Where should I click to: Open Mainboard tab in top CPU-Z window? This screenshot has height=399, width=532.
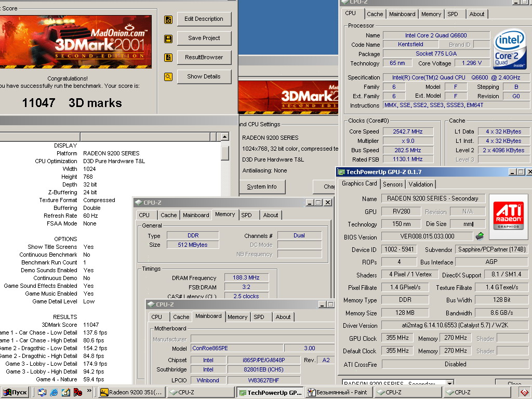click(x=402, y=14)
